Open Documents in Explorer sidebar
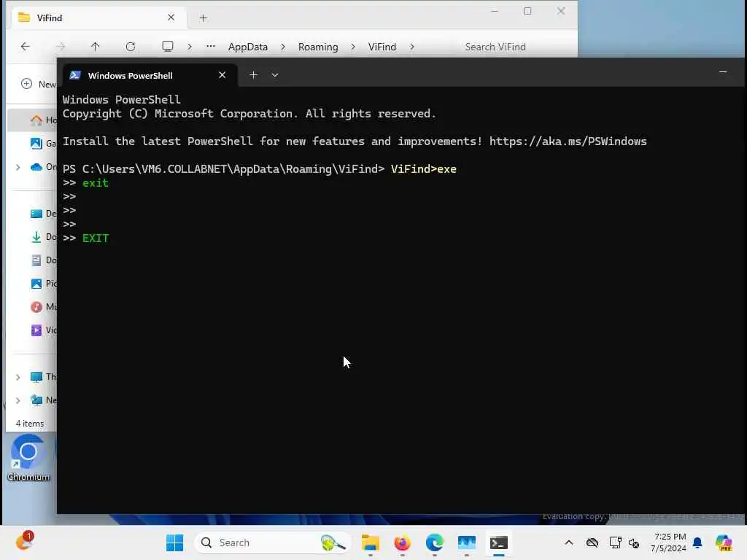Screen dimensions: 747x560 (43, 260)
